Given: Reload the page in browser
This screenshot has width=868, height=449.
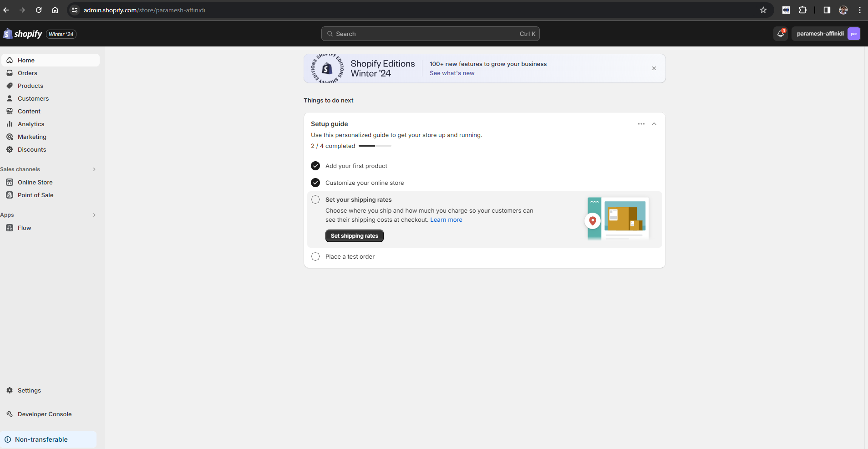Looking at the screenshot, I should pyautogui.click(x=39, y=10).
